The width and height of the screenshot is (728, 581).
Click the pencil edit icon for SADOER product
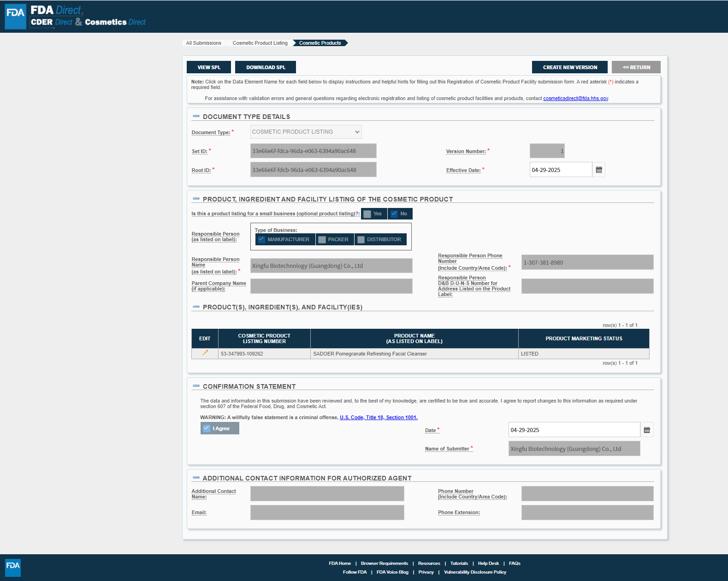205,353
